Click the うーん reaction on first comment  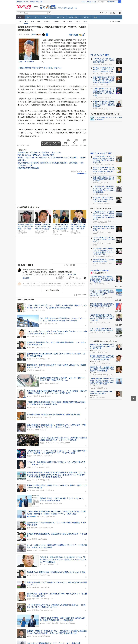[79, 278]
